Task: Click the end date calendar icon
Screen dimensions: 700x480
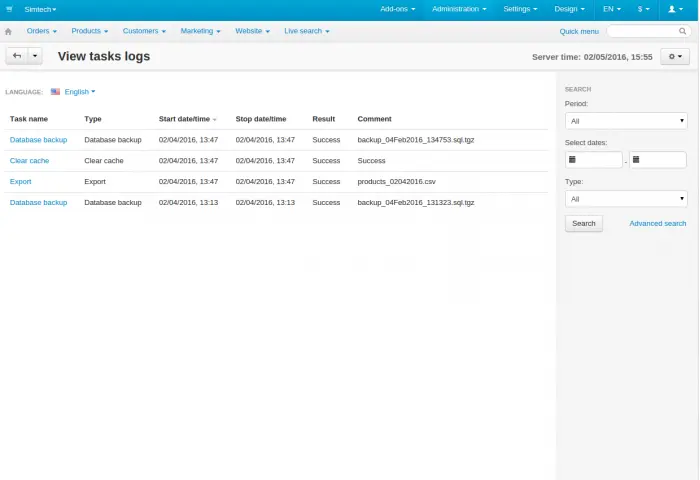Action: pyautogui.click(x=637, y=160)
